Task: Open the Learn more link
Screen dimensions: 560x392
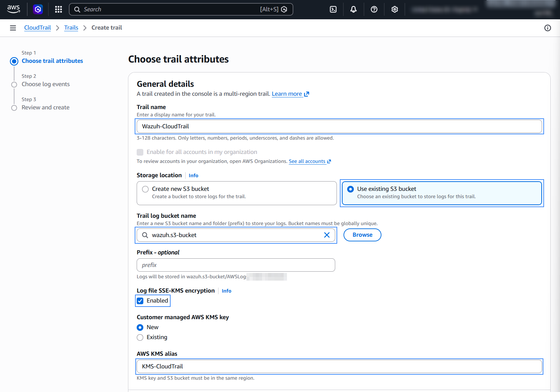Action: [287, 94]
